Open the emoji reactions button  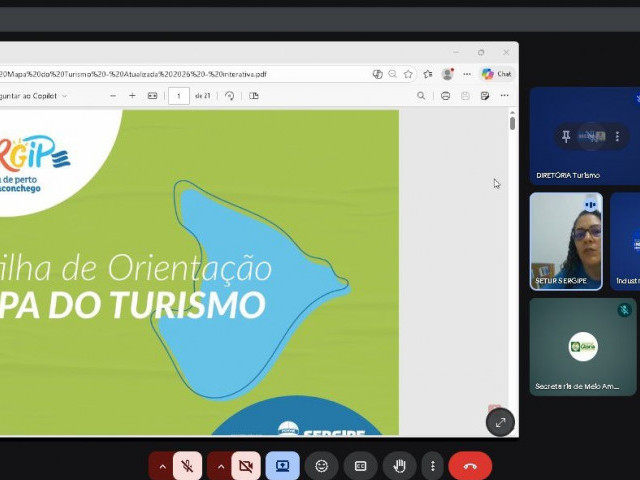click(x=322, y=466)
